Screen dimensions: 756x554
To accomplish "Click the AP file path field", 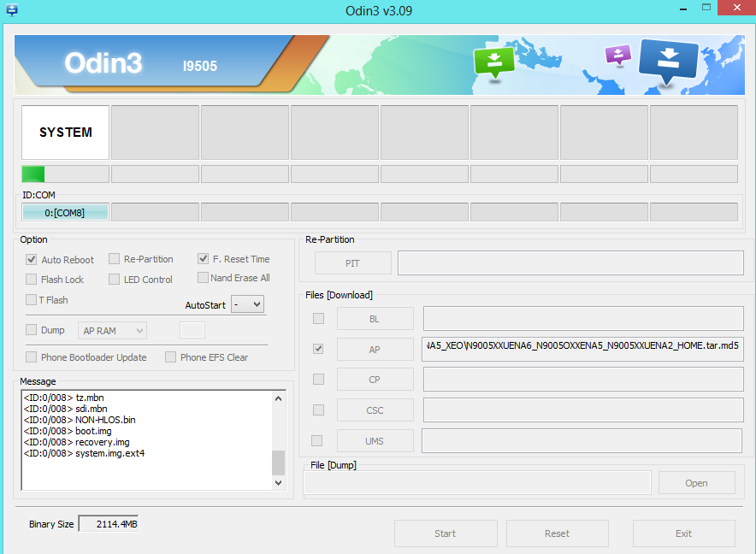I will tap(582, 349).
